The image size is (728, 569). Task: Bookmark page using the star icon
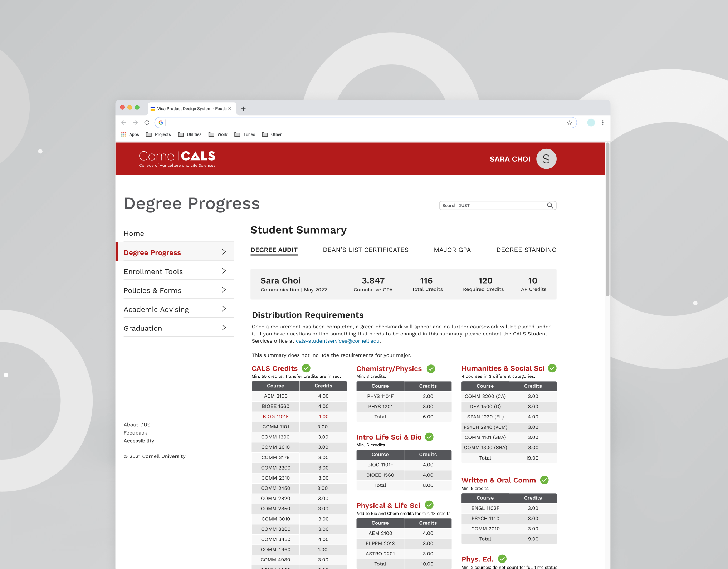pos(569,123)
